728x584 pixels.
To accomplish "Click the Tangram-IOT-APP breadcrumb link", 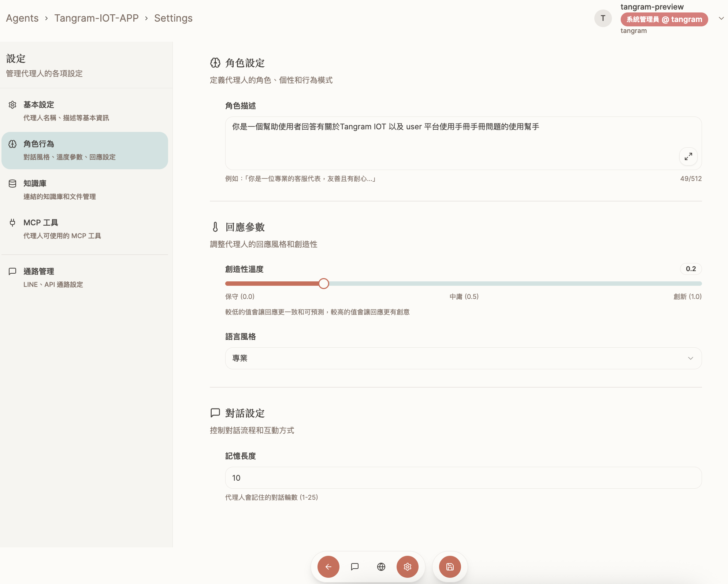I will click(x=96, y=18).
